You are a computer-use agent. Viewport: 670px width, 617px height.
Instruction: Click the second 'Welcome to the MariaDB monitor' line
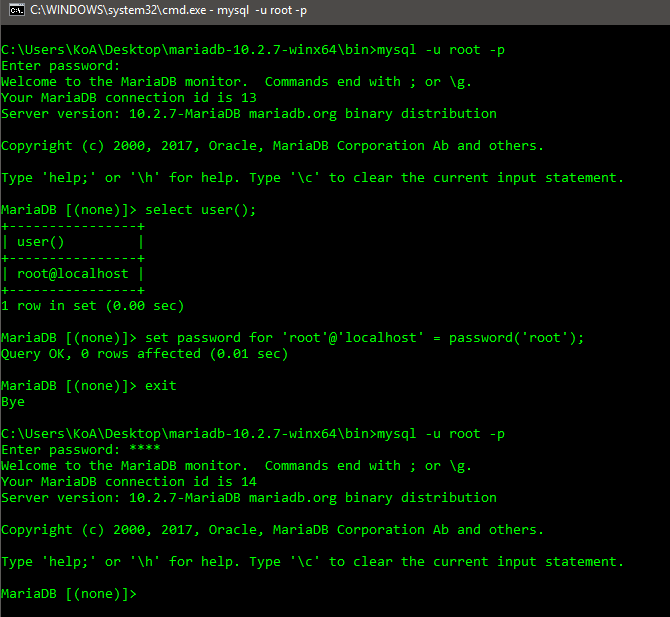click(x=236, y=466)
